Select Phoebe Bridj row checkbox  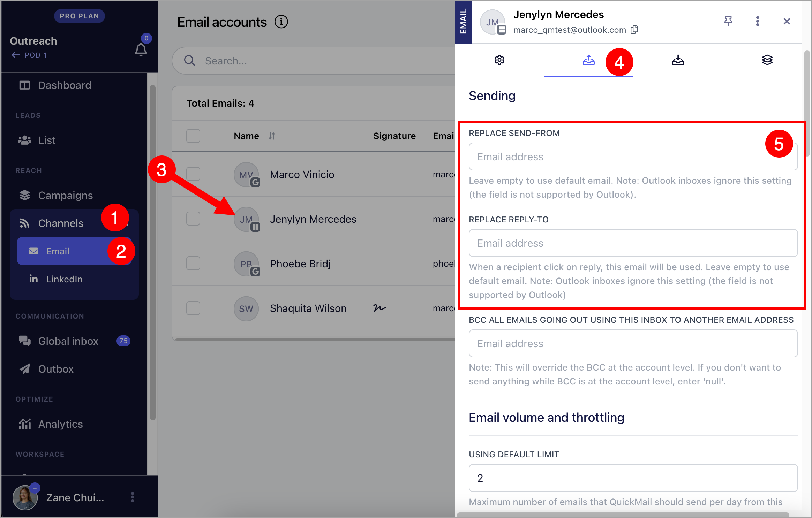[193, 263]
